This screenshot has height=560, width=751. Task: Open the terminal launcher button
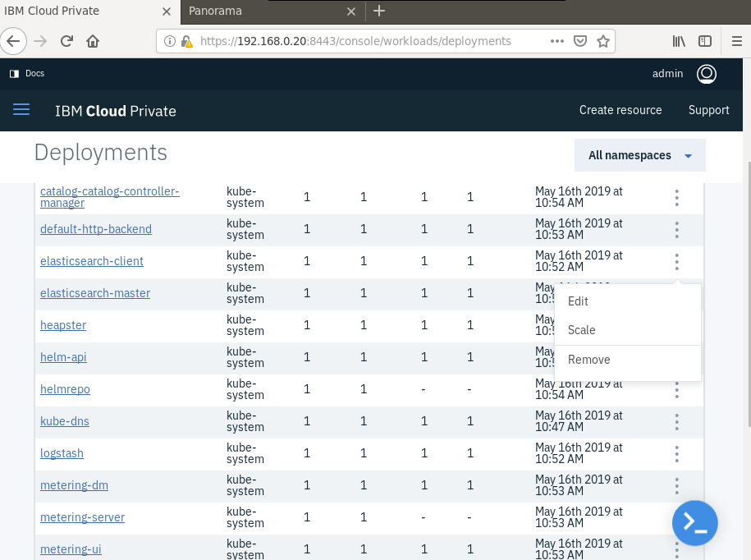694,522
